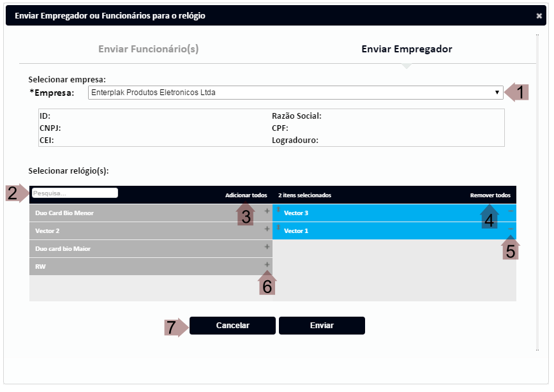Viewport: 554px width, 392px height.
Task: Switch to Enviar Funcionário(s) tab
Action: (148, 49)
